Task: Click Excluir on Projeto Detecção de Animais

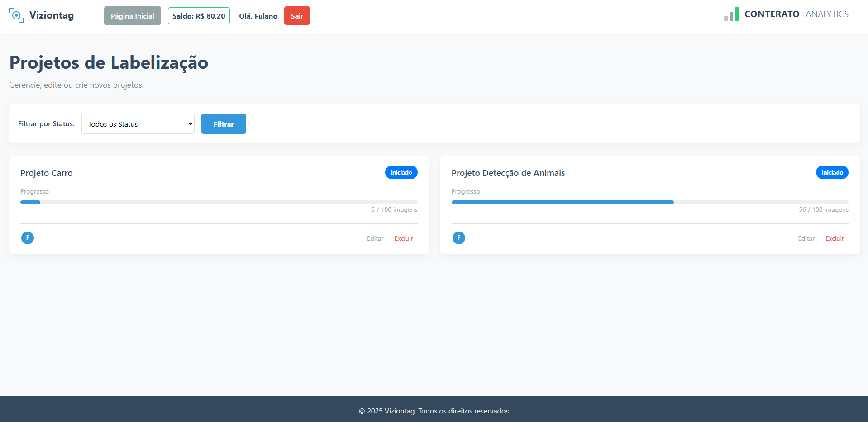Action: click(835, 238)
